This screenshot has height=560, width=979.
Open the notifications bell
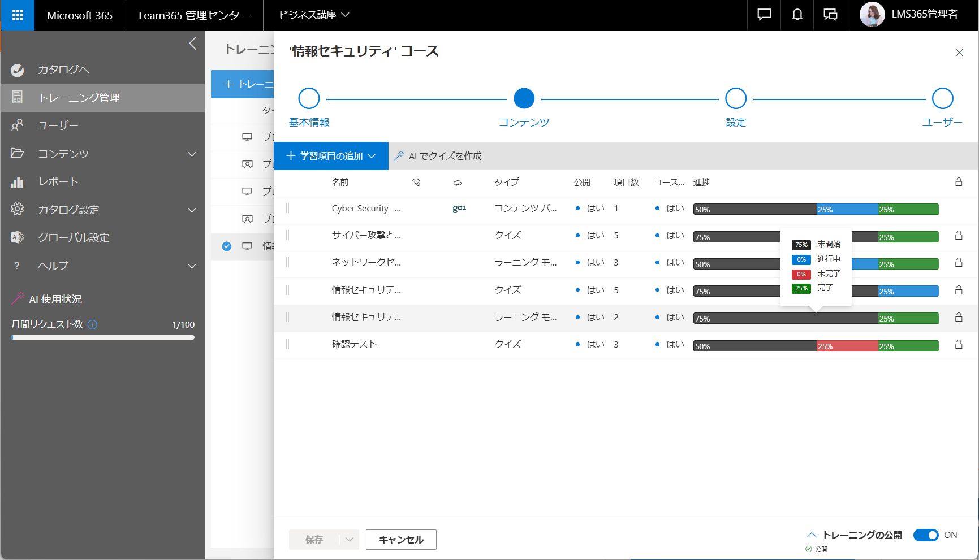(797, 15)
